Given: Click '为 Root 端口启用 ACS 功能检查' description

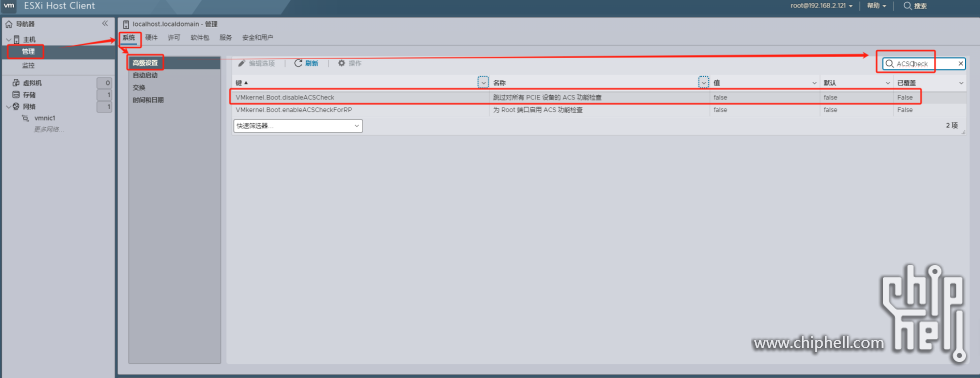Looking at the screenshot, I should coord(538,109).
